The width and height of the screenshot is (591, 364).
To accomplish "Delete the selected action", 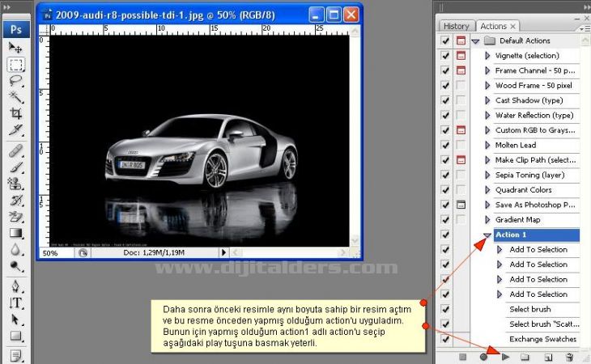I will point(569,357).
